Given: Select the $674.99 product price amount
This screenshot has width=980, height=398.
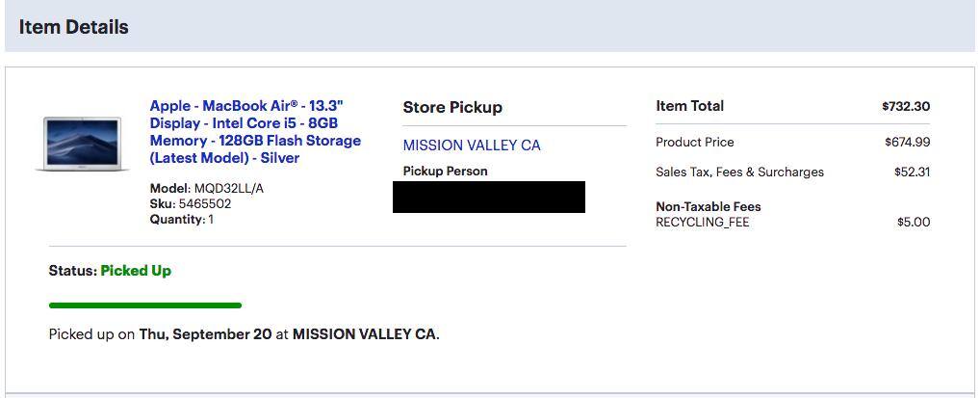Looking at the screenshot, I should click(x=907, y=142).
